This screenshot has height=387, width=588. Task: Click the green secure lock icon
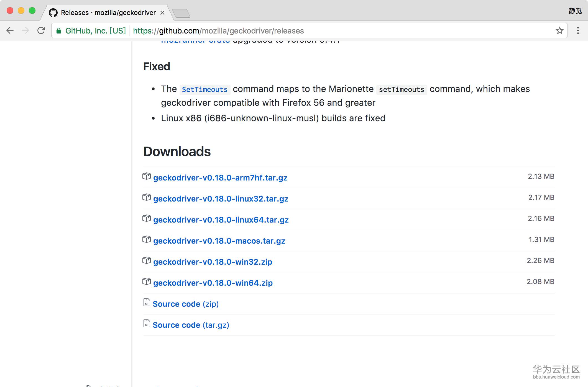(59, 31)
